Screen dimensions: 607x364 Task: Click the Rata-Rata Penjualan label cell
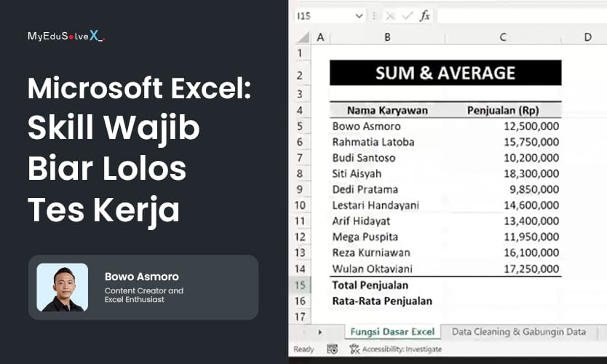tap(387, 301)
